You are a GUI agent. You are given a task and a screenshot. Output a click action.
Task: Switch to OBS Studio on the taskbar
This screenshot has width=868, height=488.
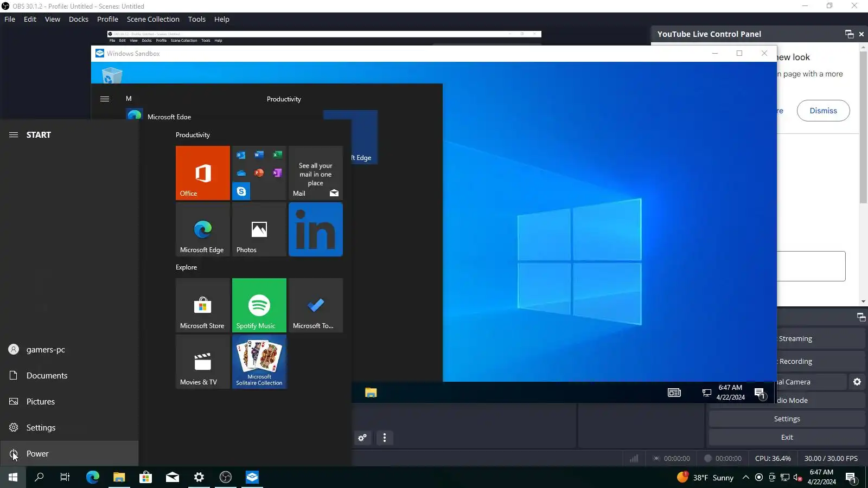[226, 477]
